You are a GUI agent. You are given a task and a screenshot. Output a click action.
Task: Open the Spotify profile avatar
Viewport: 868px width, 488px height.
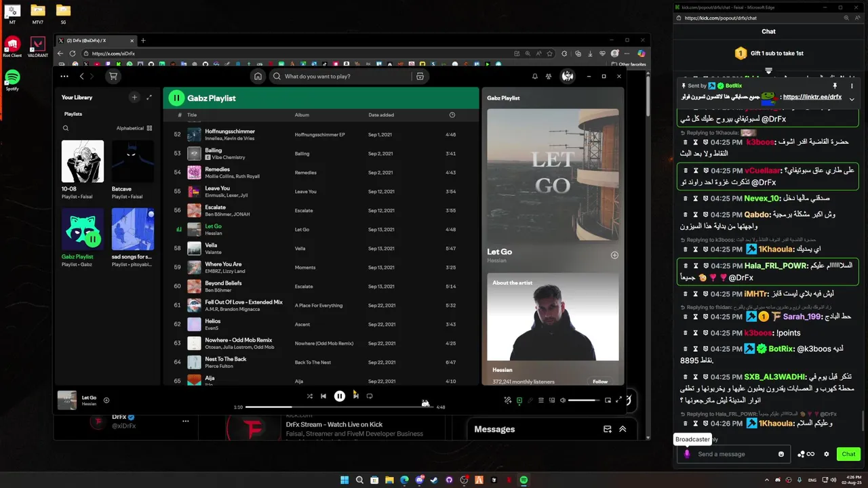[568, 76]
